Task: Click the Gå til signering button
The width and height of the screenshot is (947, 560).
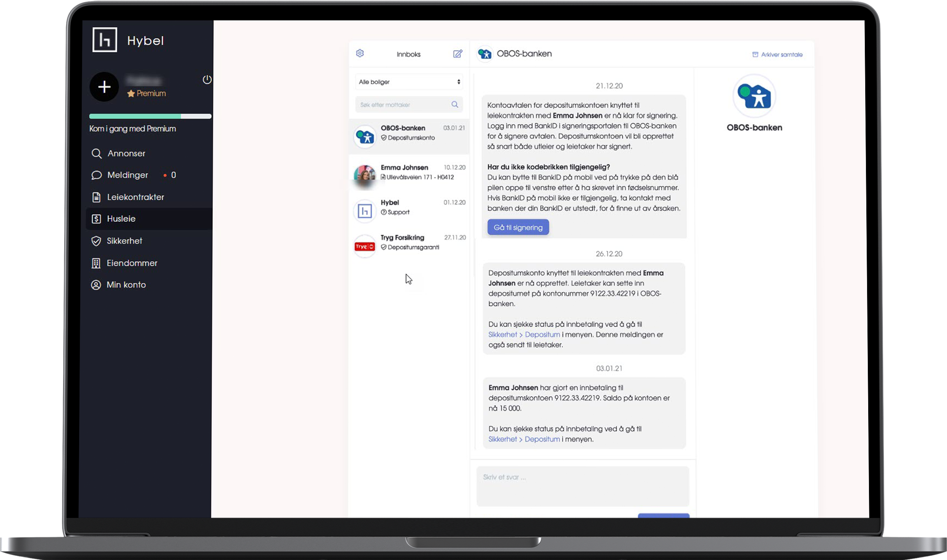Action: pyautogui.click(x=518, y=227)
